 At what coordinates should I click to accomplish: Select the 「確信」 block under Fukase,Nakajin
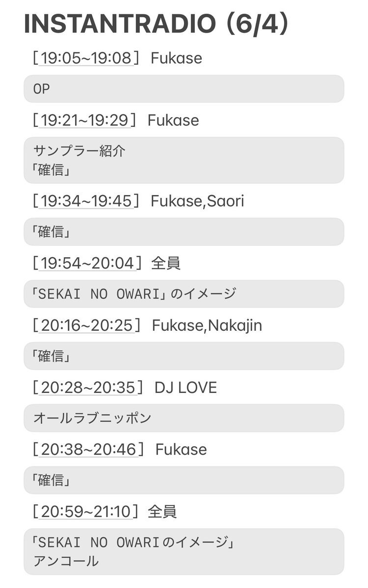click(x=184, y=356)
